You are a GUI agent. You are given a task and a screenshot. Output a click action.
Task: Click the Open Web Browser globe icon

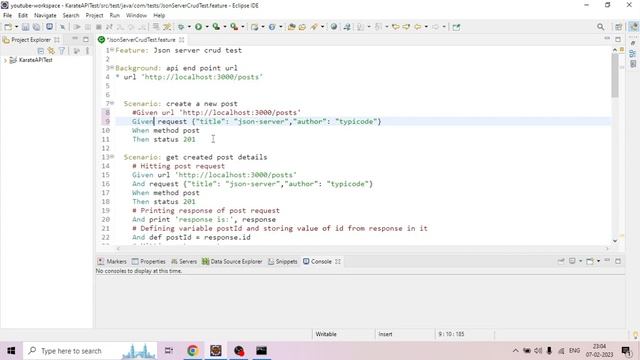(x=334, y=27)
